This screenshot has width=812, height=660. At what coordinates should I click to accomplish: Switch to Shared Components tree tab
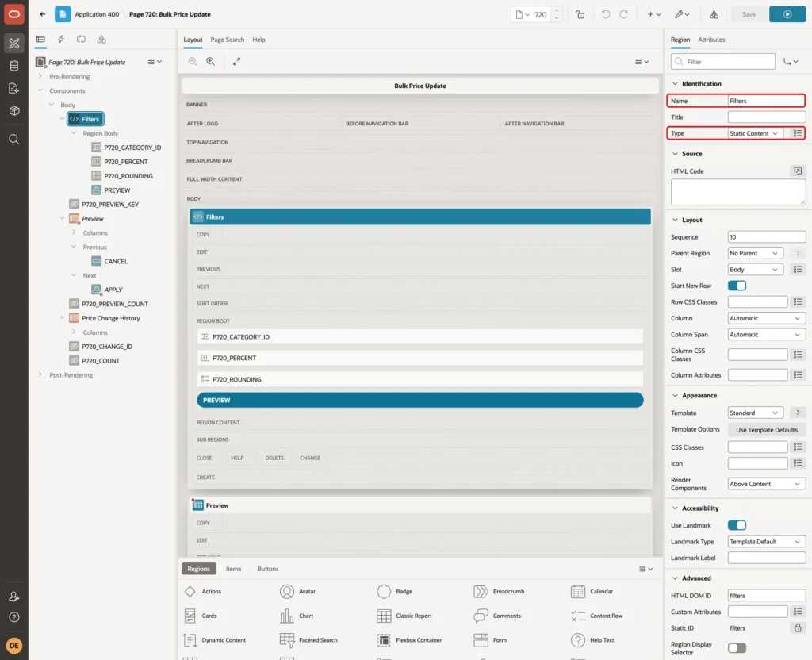point(101,40)
